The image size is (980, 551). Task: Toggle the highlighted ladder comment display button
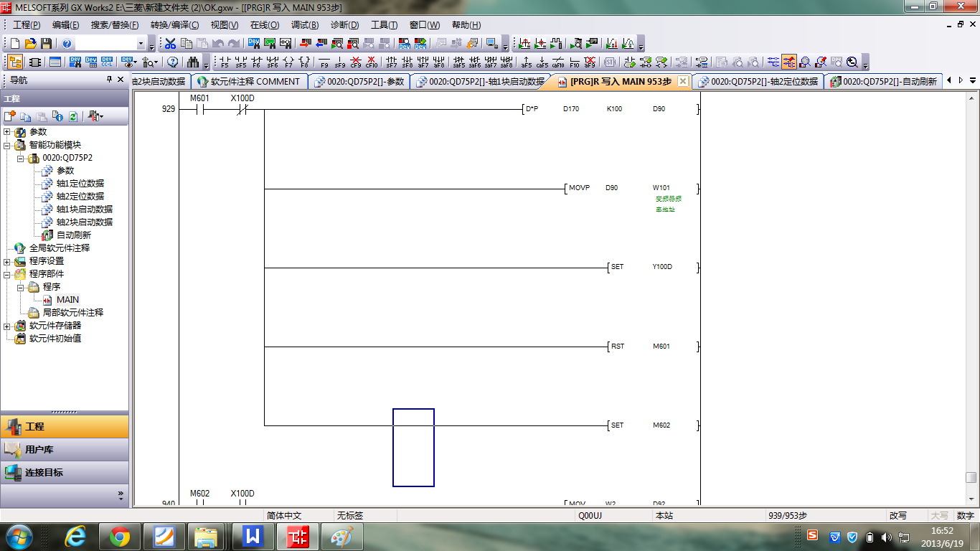789,62
